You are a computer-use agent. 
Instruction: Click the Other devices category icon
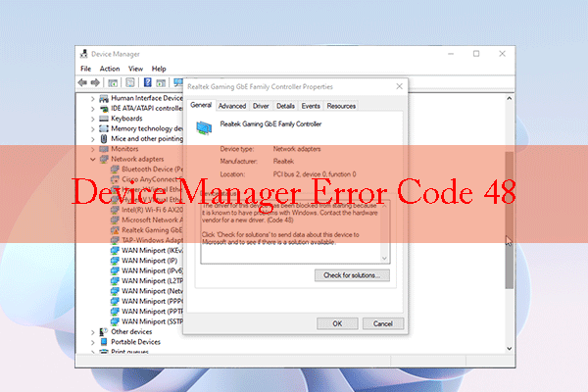tap(104, 331)
